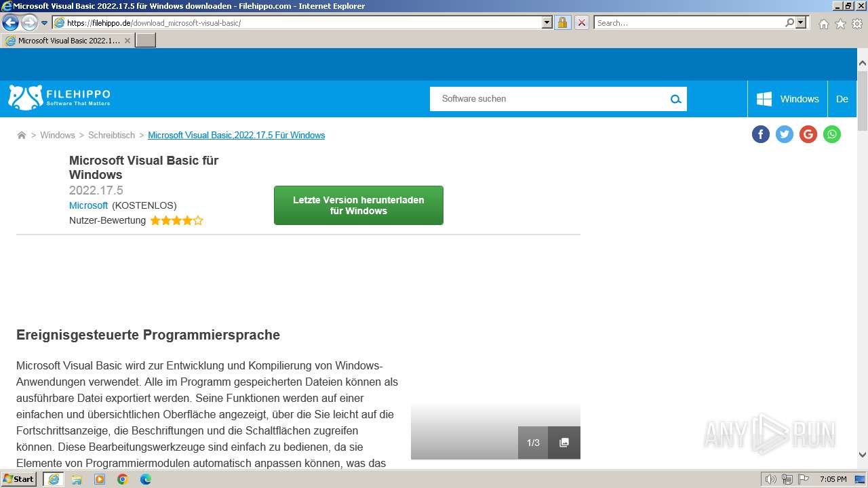Viewport: 868px width, 488px height.
Task: Click the user rating stars
Action: 176,220
